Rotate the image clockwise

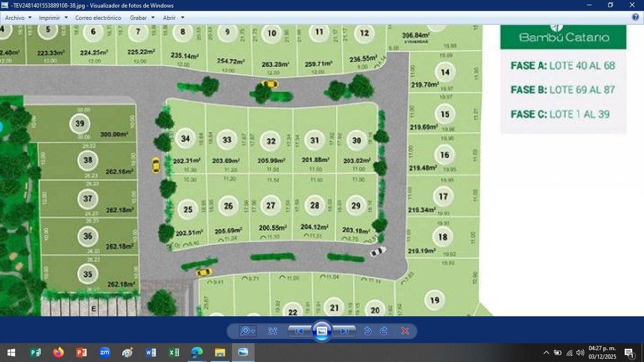(384, 331)
